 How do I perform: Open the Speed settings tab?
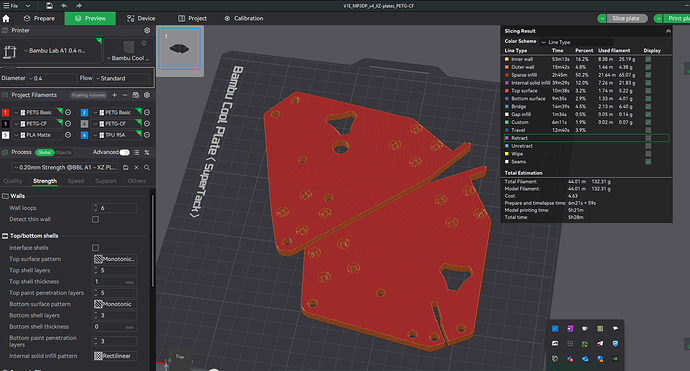click(x=76, y=181)
